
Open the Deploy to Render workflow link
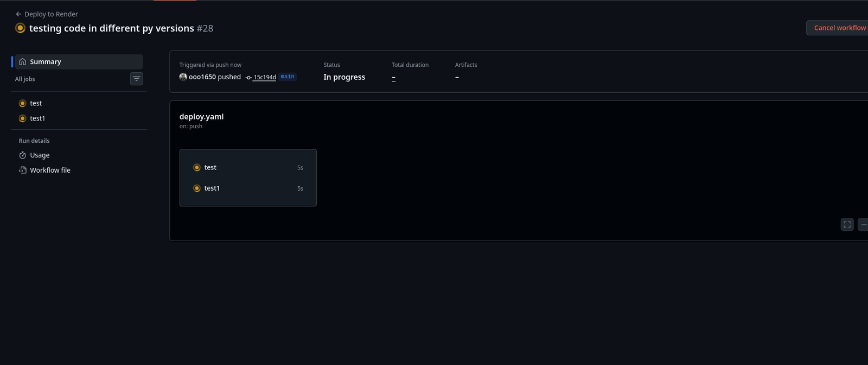click(51, 14)
